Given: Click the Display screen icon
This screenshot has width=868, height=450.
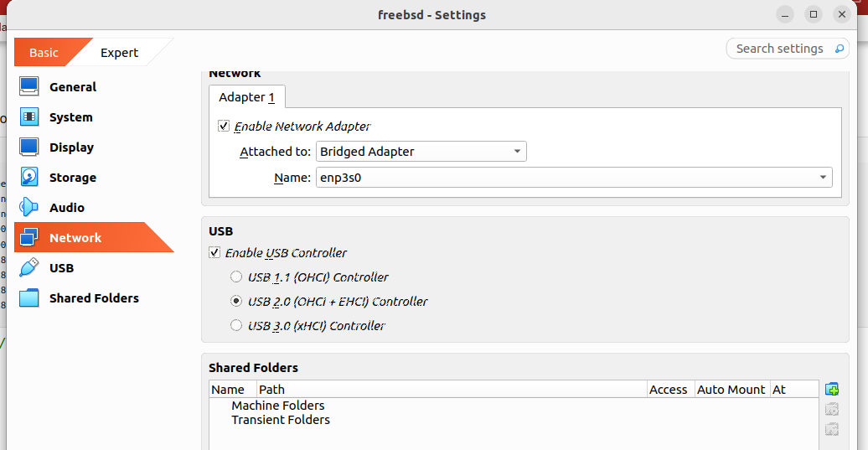Looking at the screenshot, I should pyautogui.click(x=29, y=147).
